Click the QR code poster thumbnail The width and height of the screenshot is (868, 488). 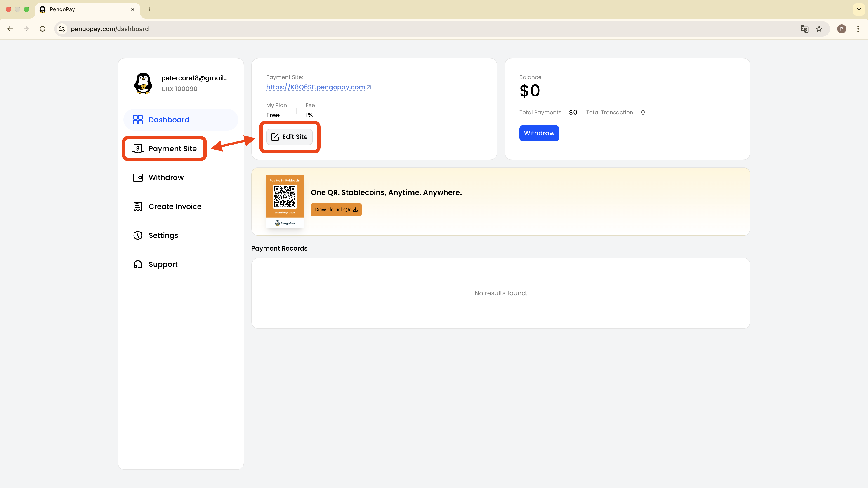point(285,201)
